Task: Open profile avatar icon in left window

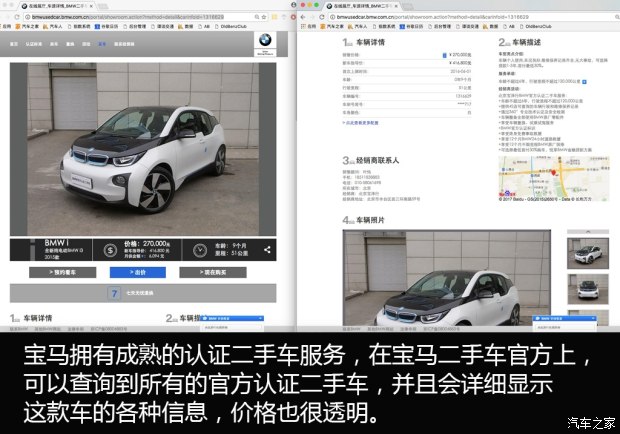Action: point(293,5)
